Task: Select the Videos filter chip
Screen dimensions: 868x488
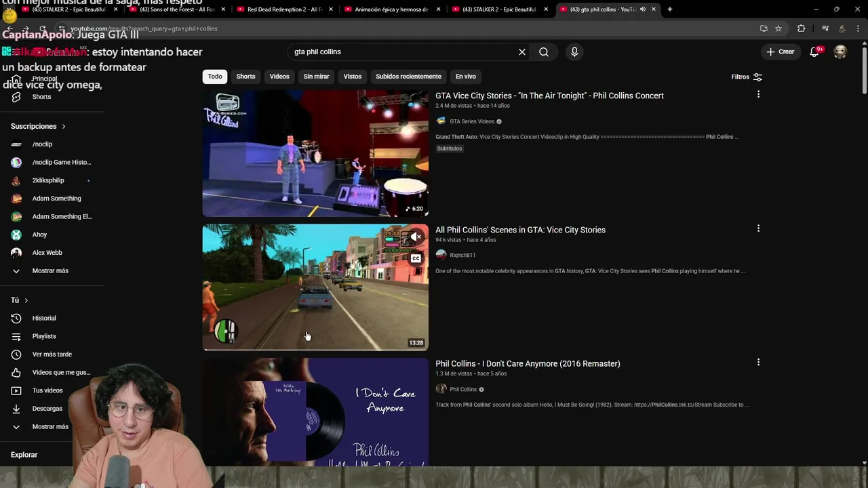Action: click(x=279, y=77)
